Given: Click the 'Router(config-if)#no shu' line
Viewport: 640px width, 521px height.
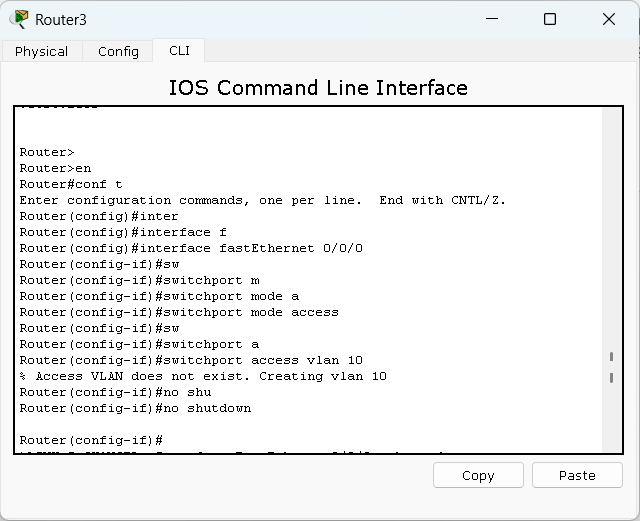Looking at the screenshot, I should (115, 392).
